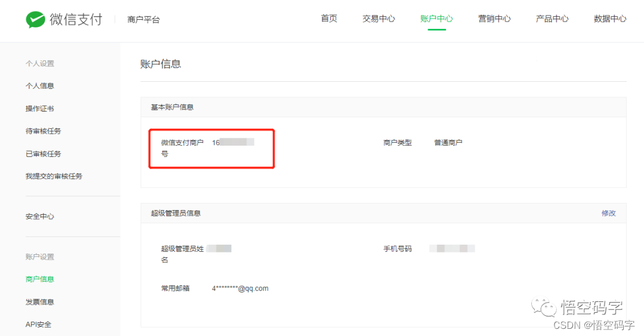Viewport: 644px width, 336px height.
Task: Open 待审核任务 in sidebar
Action: click(x=43, y=131)
